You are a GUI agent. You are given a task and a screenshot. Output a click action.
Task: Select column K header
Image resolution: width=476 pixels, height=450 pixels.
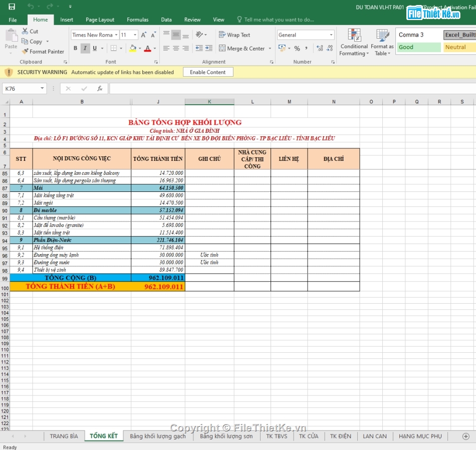[209, 102]
